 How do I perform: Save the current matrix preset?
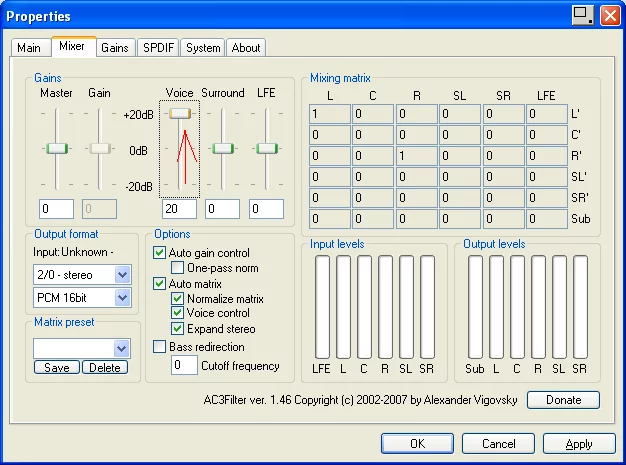pos(56,368)
